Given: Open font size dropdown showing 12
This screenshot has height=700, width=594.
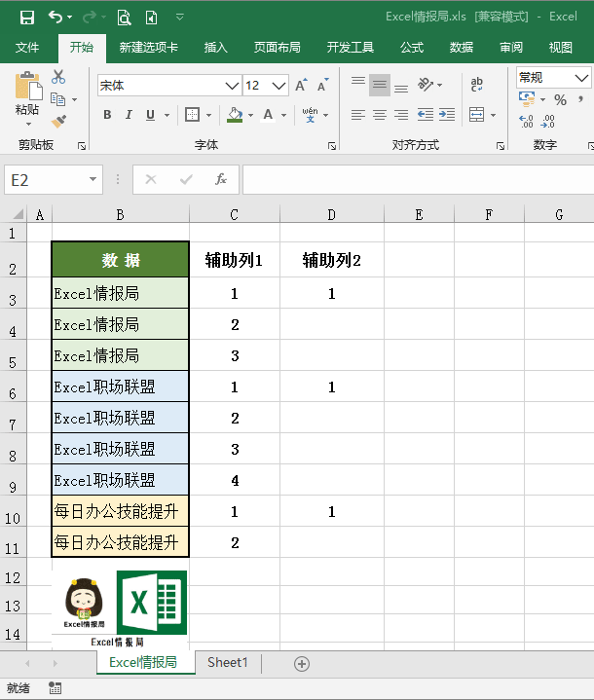Looking at the screenshot, I should point(278,86).
